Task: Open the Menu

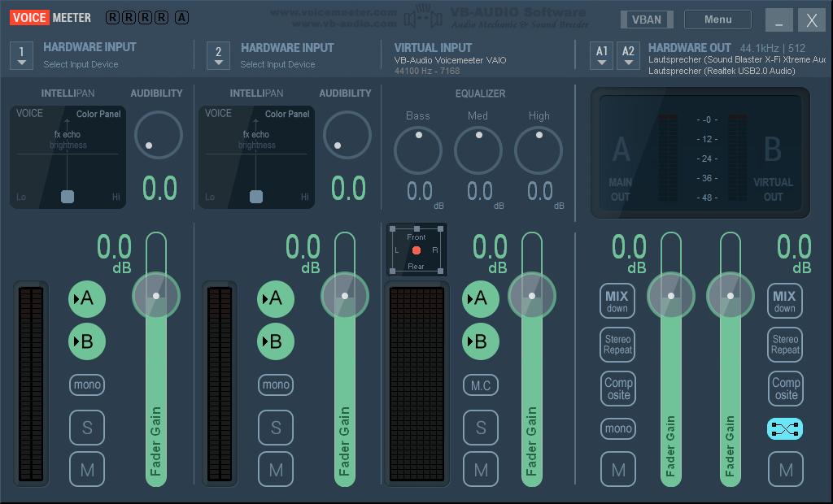Action: click(x=717, y=20)
